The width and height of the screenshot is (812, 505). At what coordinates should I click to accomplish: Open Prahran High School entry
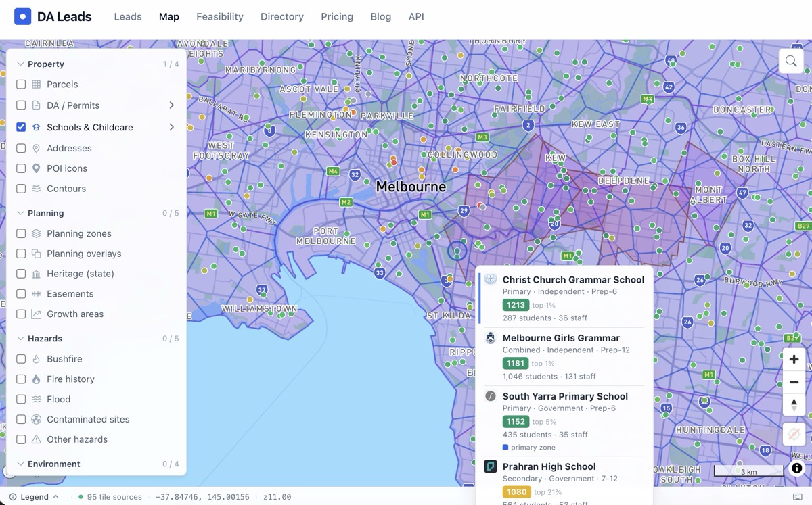pos(565,481)
